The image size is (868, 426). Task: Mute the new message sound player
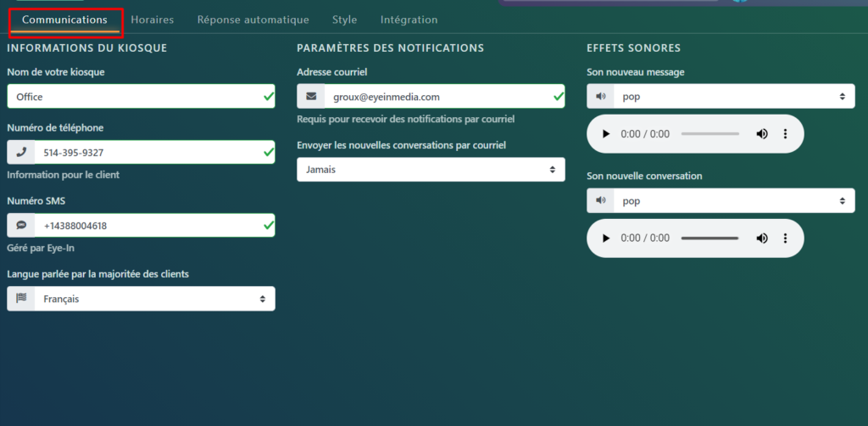(x=762, y=134)
